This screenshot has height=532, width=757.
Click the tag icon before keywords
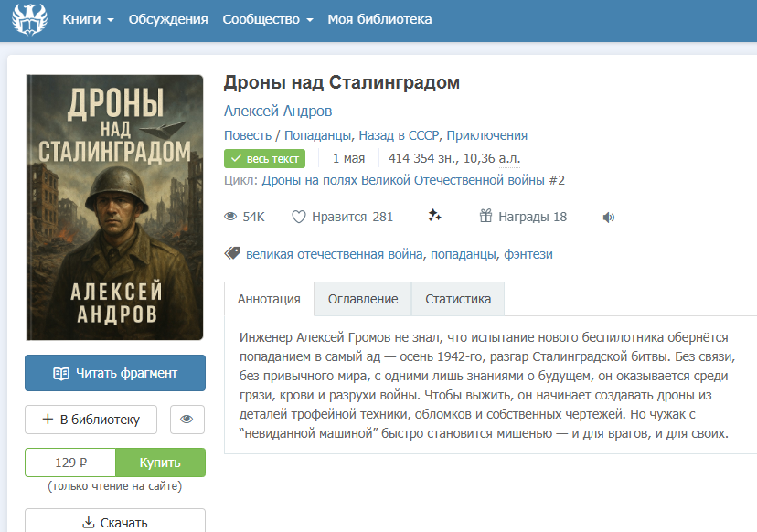(x=232, y=253)
